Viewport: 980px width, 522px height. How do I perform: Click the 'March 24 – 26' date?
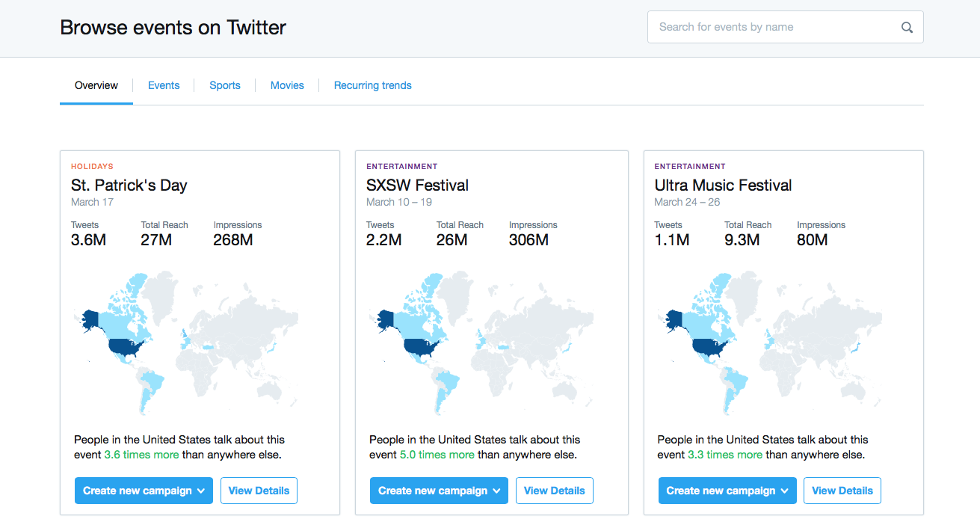(687, 202)
